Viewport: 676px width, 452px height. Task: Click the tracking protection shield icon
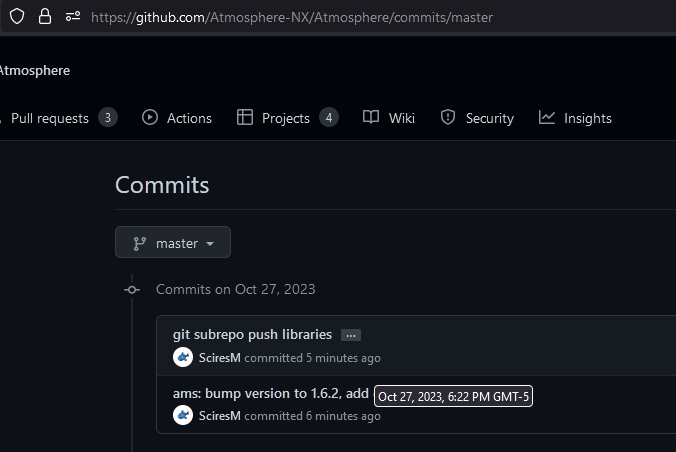point(17,17)
